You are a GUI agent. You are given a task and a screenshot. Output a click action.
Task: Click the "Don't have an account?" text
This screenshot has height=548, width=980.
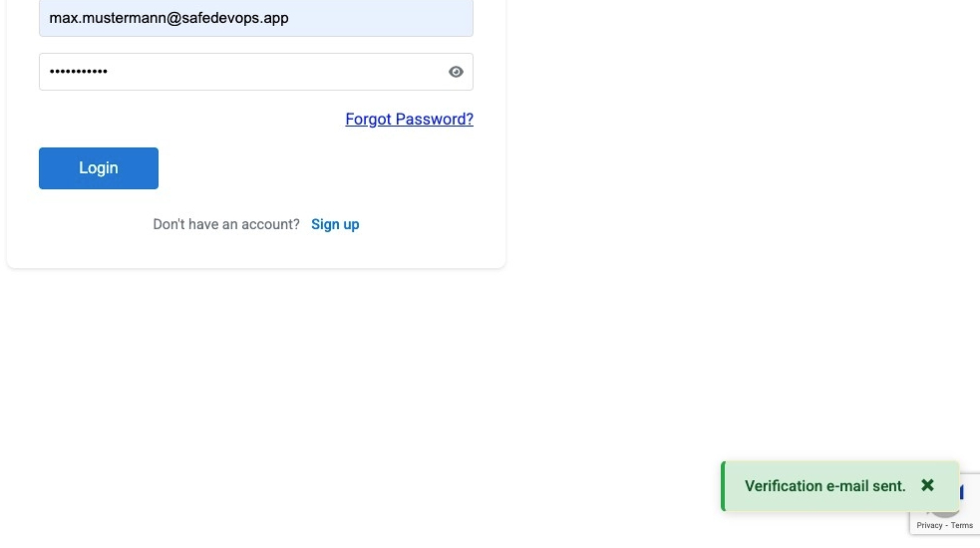[x=226, y=225]
